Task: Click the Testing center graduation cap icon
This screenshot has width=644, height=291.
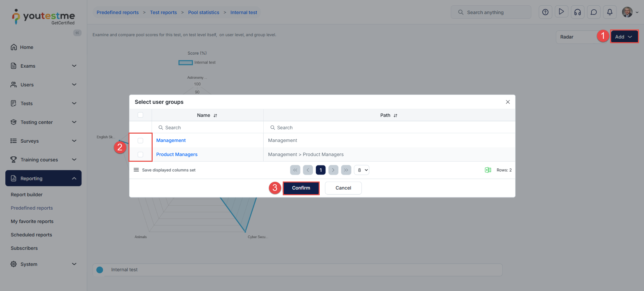Action: tap(14, 122)
